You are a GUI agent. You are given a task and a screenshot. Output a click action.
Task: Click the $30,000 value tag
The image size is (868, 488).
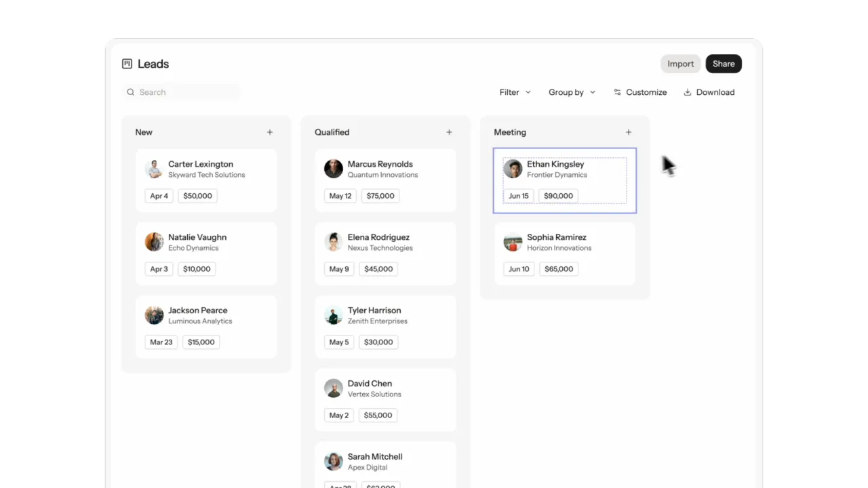(378, 342)
